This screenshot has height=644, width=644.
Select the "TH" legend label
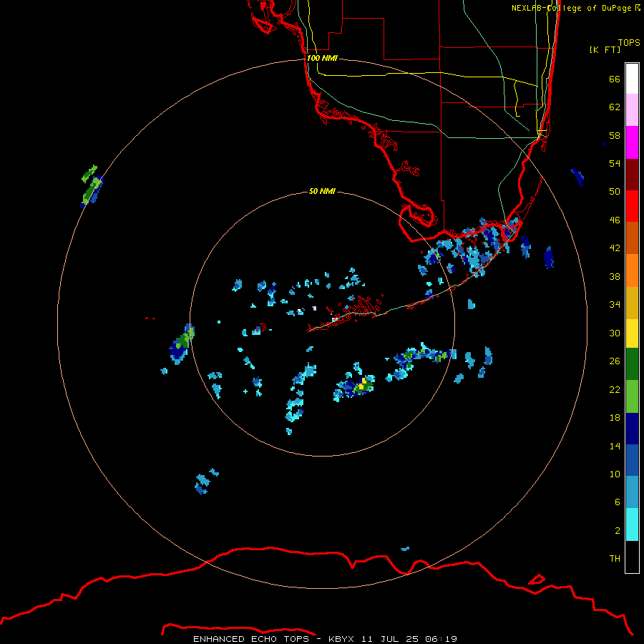(x=615, y=559)
